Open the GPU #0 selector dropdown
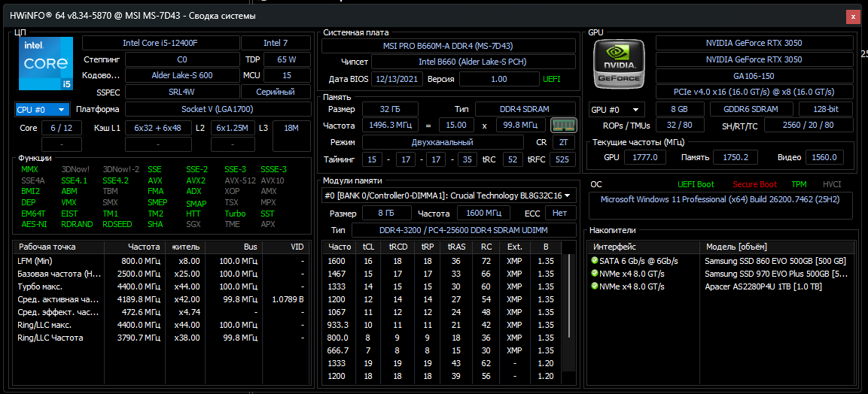The image size is (868, 394). 617,110
